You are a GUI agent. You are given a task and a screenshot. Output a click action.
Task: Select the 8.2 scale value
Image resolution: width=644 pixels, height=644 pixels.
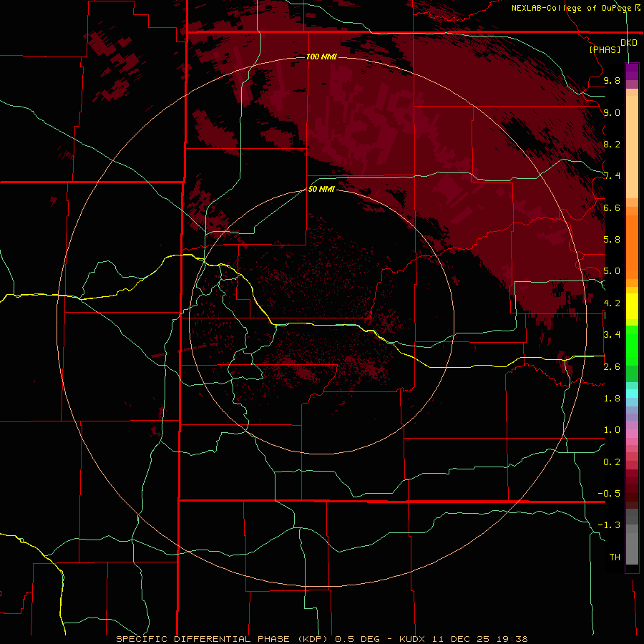click(x=612, y=144)
